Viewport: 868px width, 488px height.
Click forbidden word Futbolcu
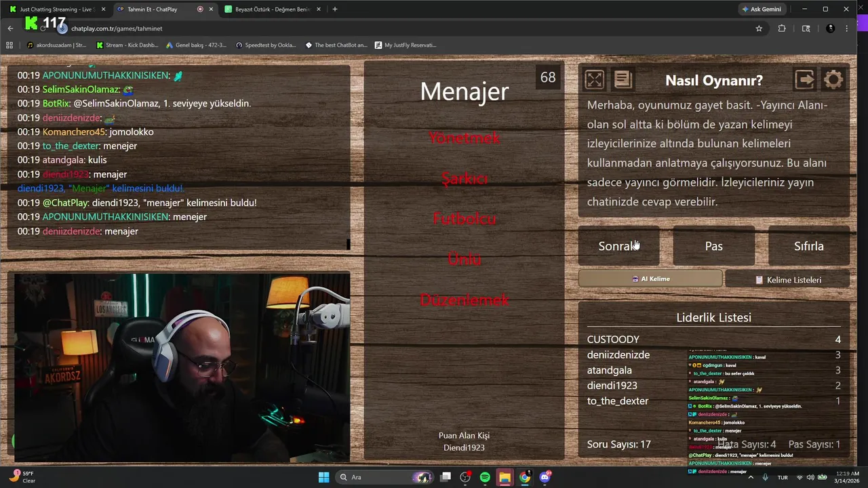coord(464,219)
